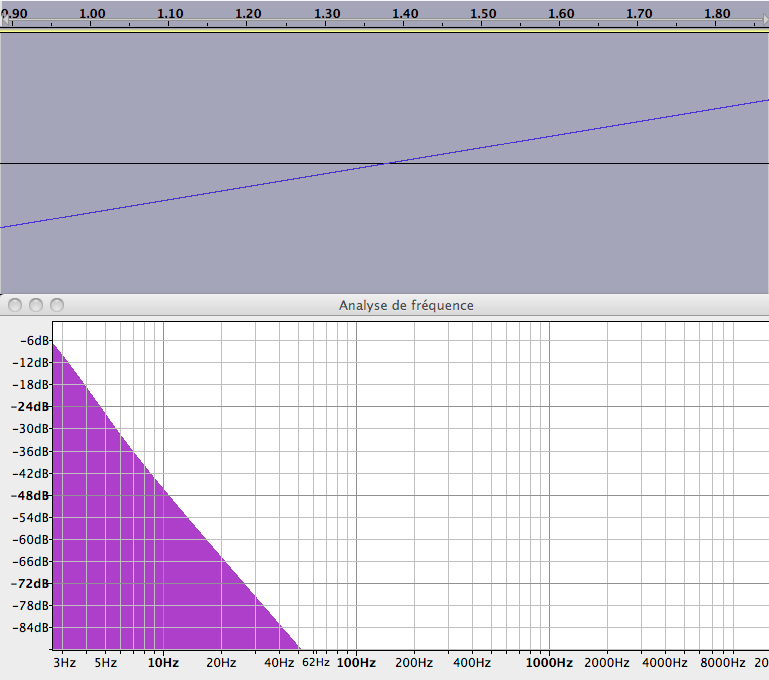Zoom the Analyse de fréquence window
This screenshot has width=769, height=680.
coord(57,305)
